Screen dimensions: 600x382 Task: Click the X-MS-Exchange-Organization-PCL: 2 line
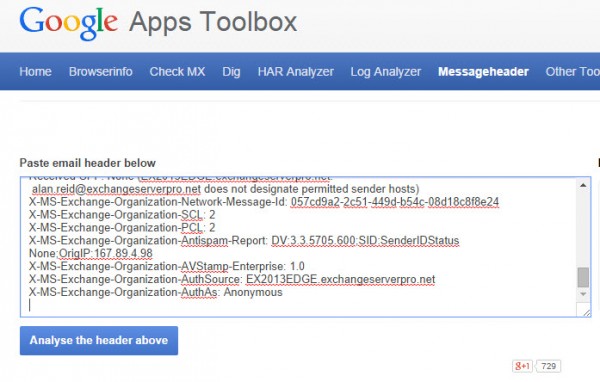coord(122,228)
